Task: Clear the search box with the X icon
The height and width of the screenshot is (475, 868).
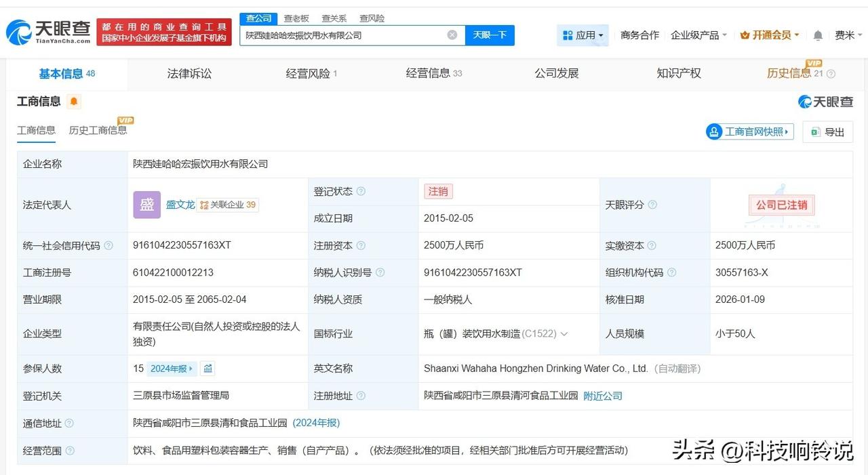Action: tap(452, 35)
